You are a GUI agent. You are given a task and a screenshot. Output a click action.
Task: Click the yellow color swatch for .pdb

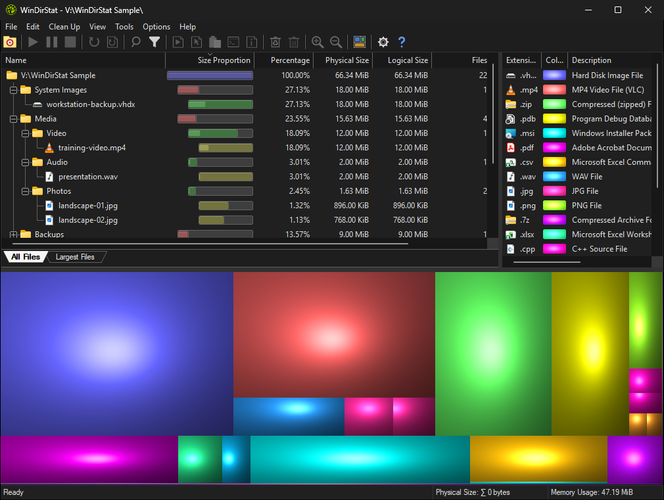pos(554,119)
